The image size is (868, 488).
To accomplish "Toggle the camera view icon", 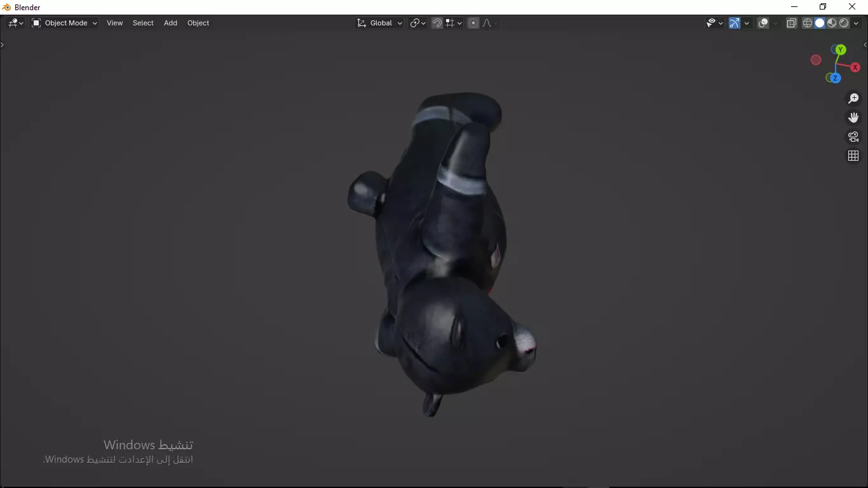I will [853, 137].
